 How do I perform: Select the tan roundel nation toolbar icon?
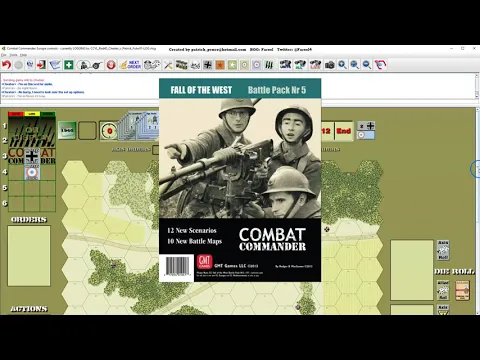pos(244,65)
